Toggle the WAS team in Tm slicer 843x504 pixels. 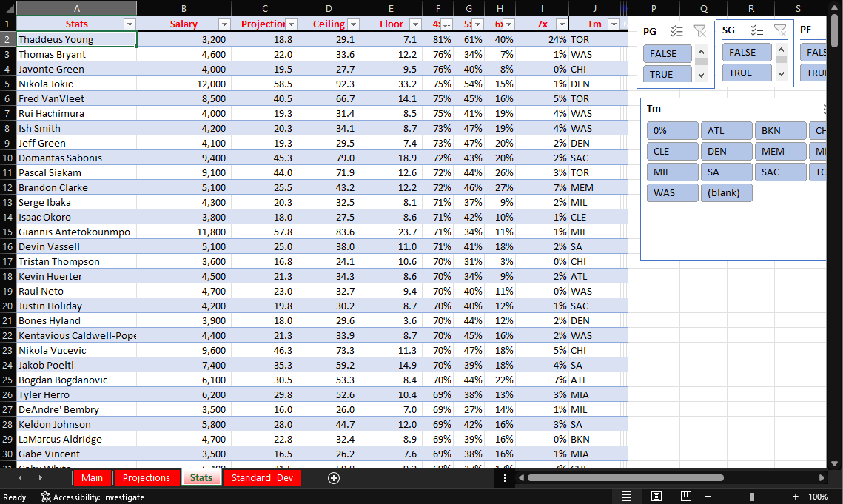point(672,192)
